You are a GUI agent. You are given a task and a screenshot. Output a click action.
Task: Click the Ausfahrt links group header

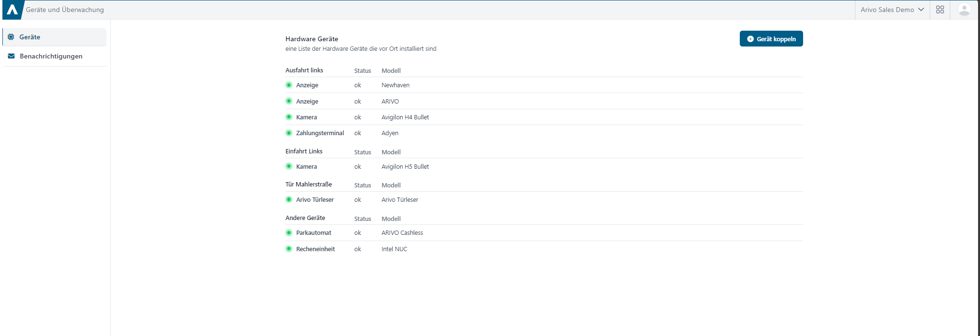(304, 70)
